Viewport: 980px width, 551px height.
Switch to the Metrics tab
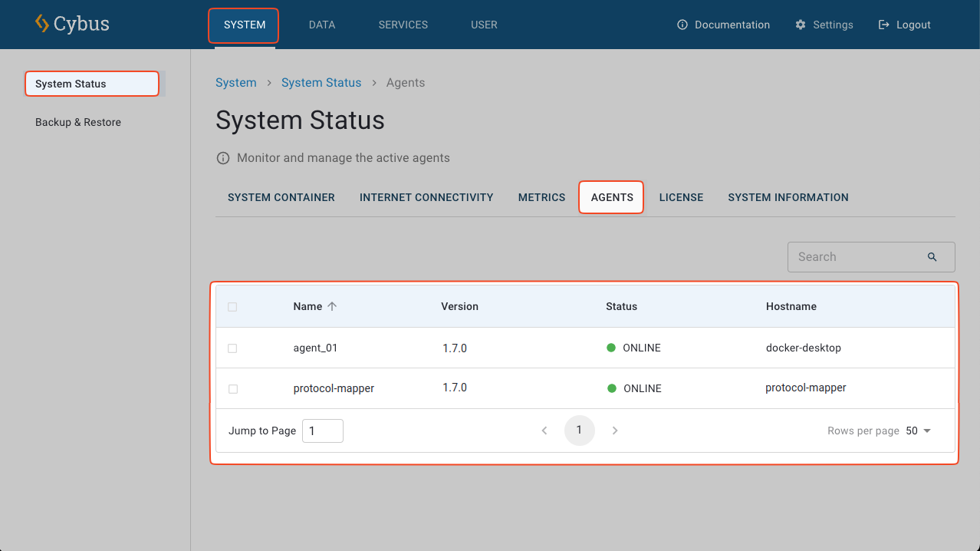click(541, 197)
